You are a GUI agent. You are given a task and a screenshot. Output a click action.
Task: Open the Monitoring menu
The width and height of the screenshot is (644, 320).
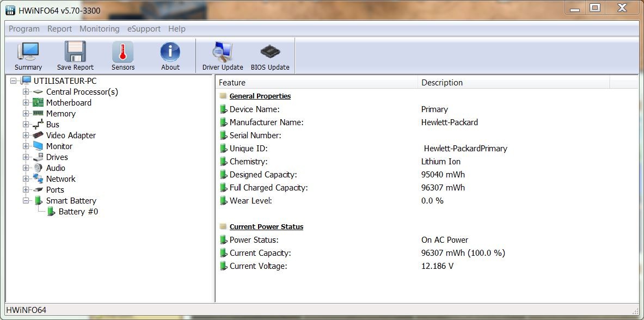(100, 29)
